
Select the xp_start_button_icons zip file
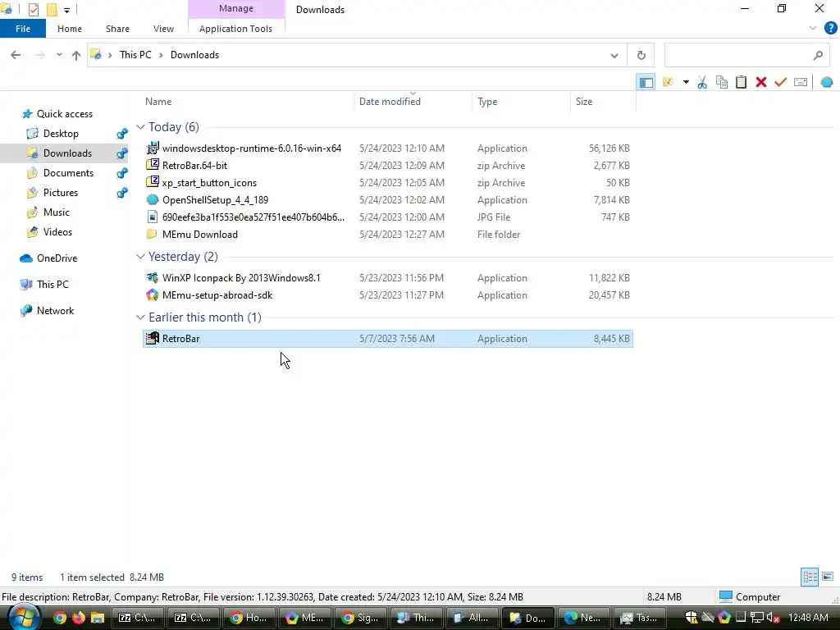(x=388, y=183)
